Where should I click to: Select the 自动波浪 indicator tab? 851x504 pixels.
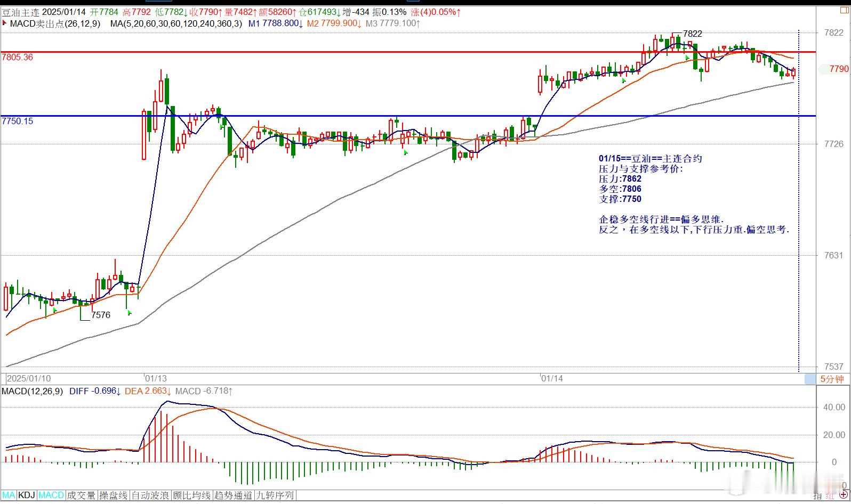[x=150, y=495]
